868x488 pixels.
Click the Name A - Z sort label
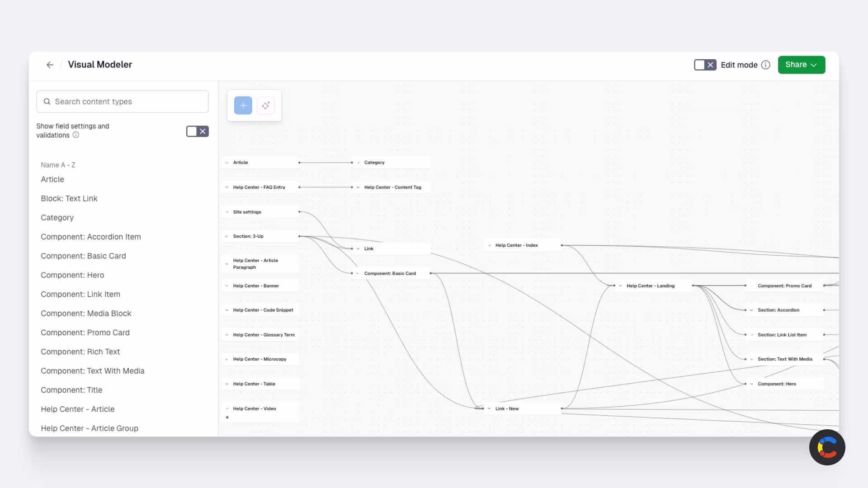(x=58, y=165)
